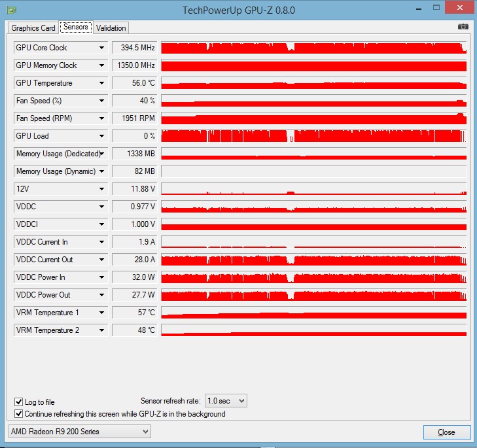Open the Validation tab
This screenshot has height=448, width=477.
(111, 28)
